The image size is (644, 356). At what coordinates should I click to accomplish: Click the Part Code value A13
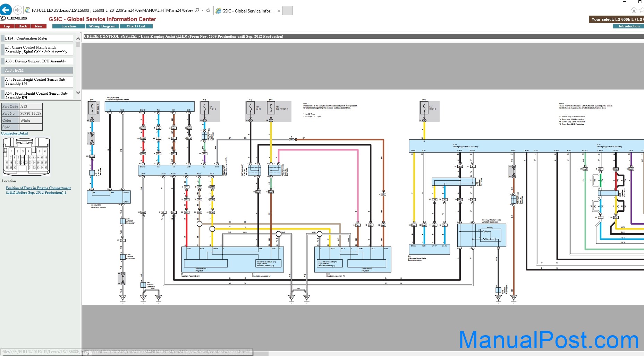[x=31, y=106]
